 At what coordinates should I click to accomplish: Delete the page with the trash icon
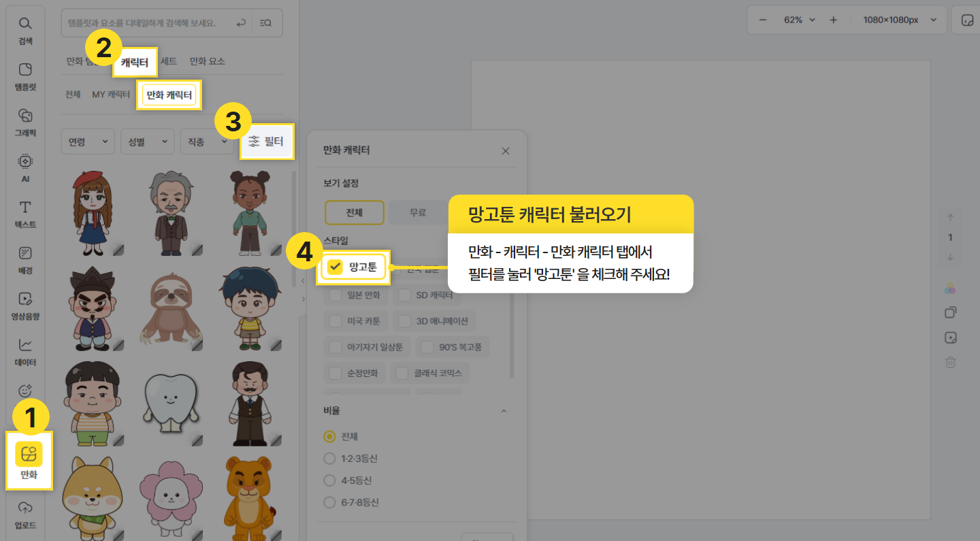(x=951, y=362)
